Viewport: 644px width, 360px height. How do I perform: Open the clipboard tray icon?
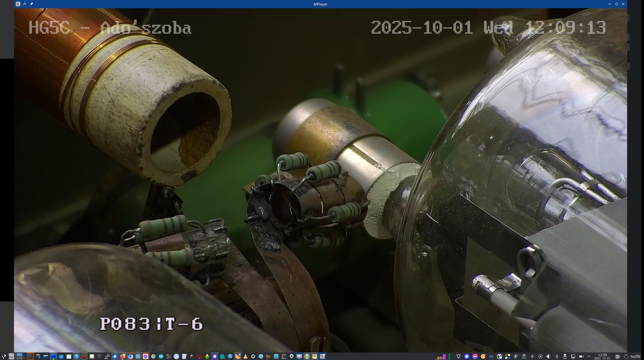[524, 356]
